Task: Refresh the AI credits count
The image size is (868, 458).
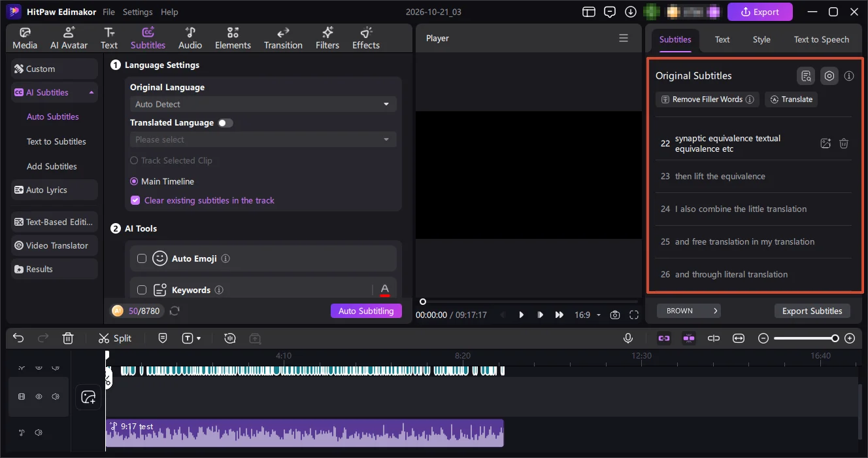Action: pyautogui.click(x=175, y=311)
